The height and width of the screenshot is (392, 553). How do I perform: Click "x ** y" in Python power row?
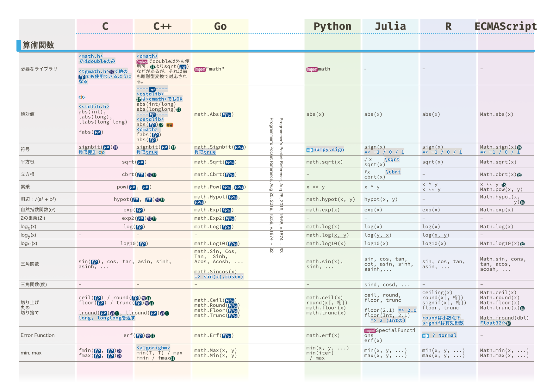(x=315, y=187)
